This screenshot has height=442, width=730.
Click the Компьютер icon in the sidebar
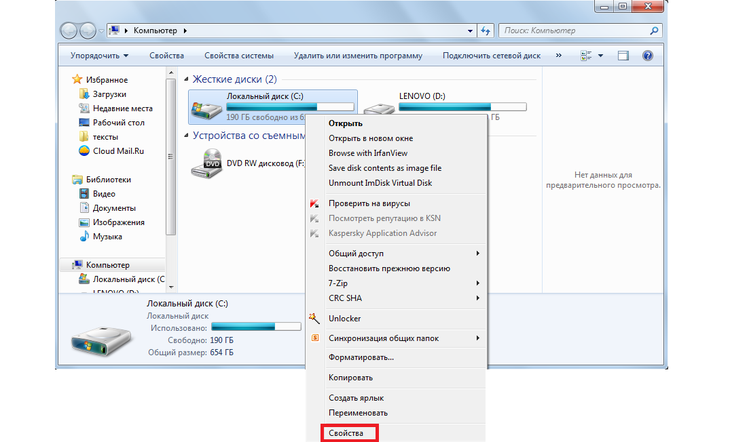77,265
